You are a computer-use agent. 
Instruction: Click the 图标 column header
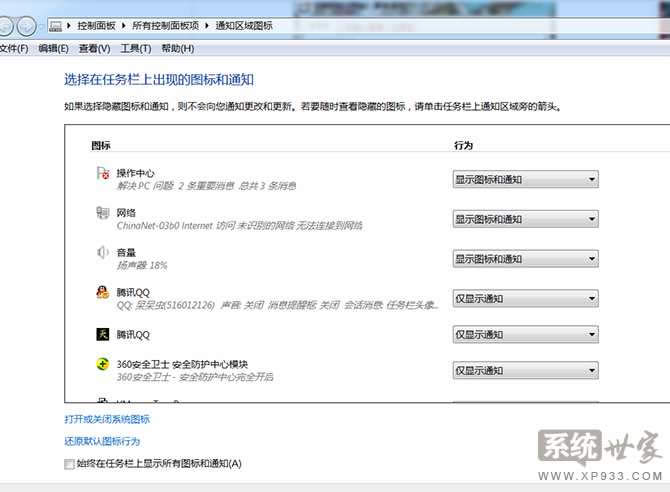click(101, 146)
